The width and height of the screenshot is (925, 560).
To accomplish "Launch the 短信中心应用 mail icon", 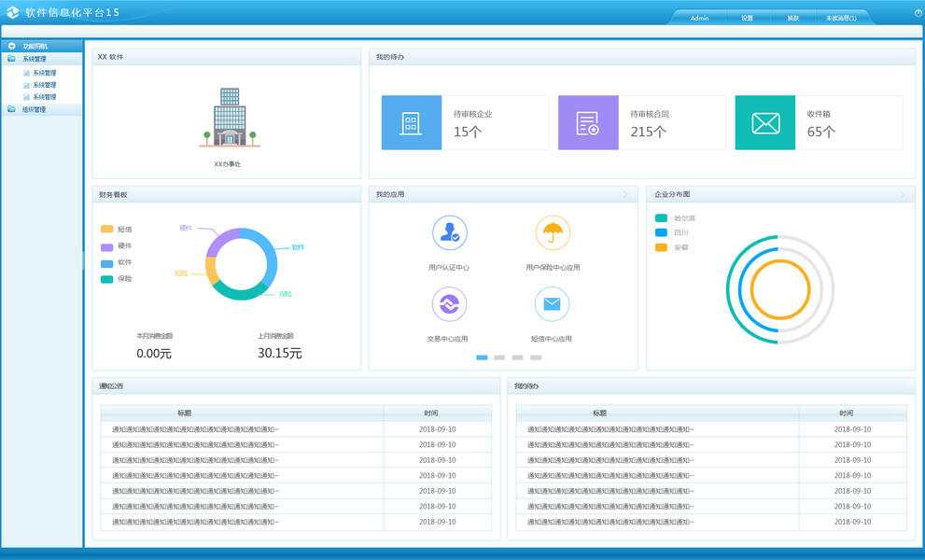I will point(552,304).
